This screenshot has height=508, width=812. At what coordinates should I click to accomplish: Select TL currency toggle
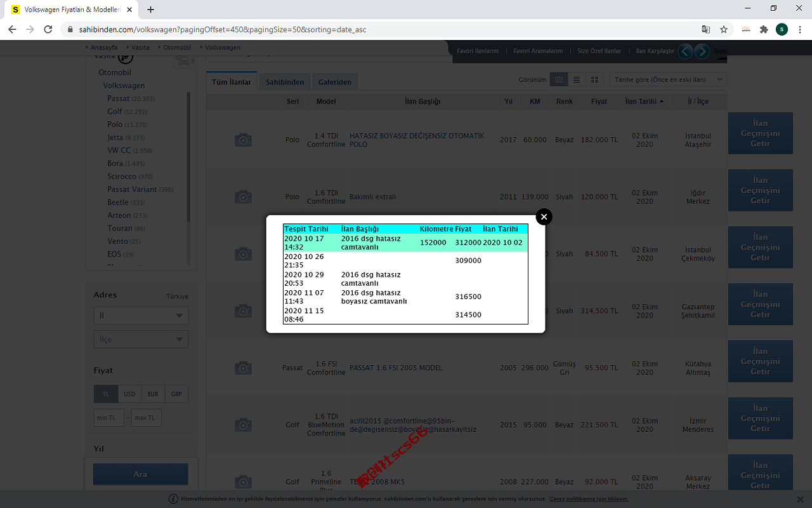tap(106, 394)
